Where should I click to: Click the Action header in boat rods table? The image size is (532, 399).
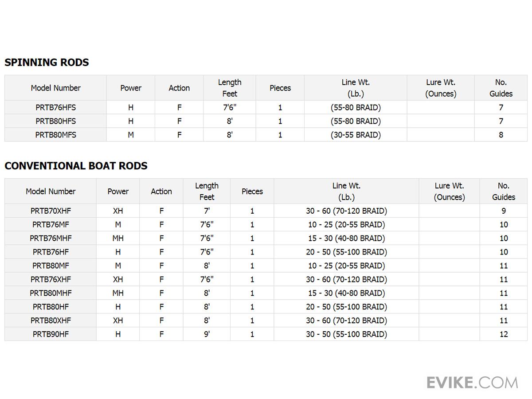[x=161, y=192]
